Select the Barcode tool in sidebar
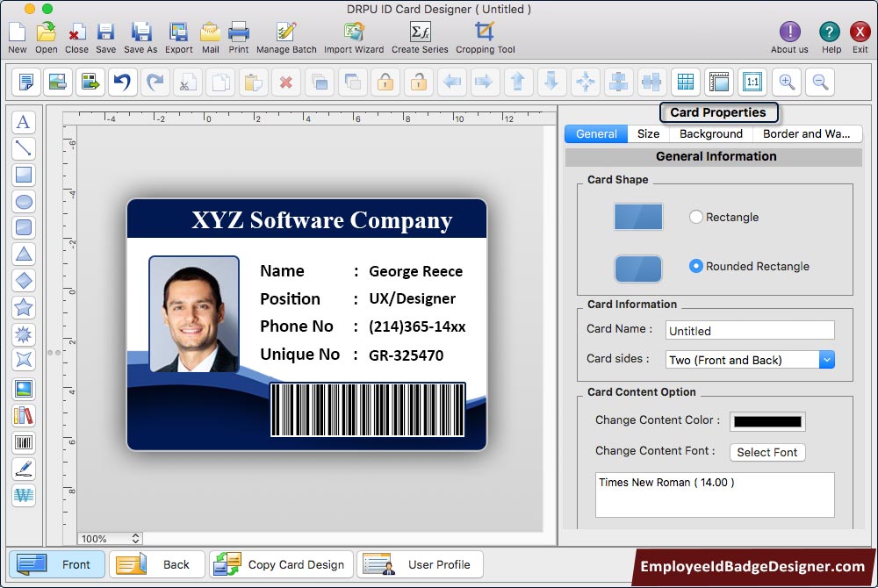The image size is (878, 588). pyautogui.click(x=24, y=442)
